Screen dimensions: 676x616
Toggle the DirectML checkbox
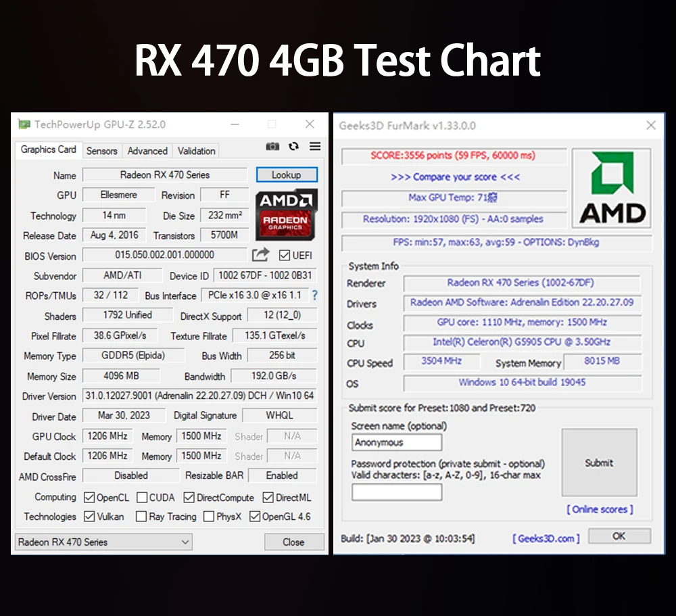click(268, 498)
